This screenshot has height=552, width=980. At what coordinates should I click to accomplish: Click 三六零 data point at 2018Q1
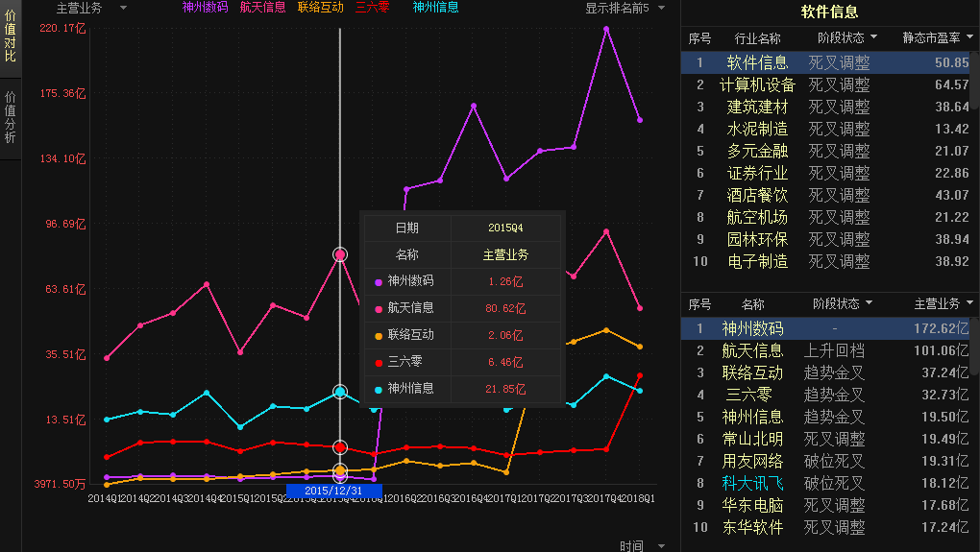tap(640, 375)
